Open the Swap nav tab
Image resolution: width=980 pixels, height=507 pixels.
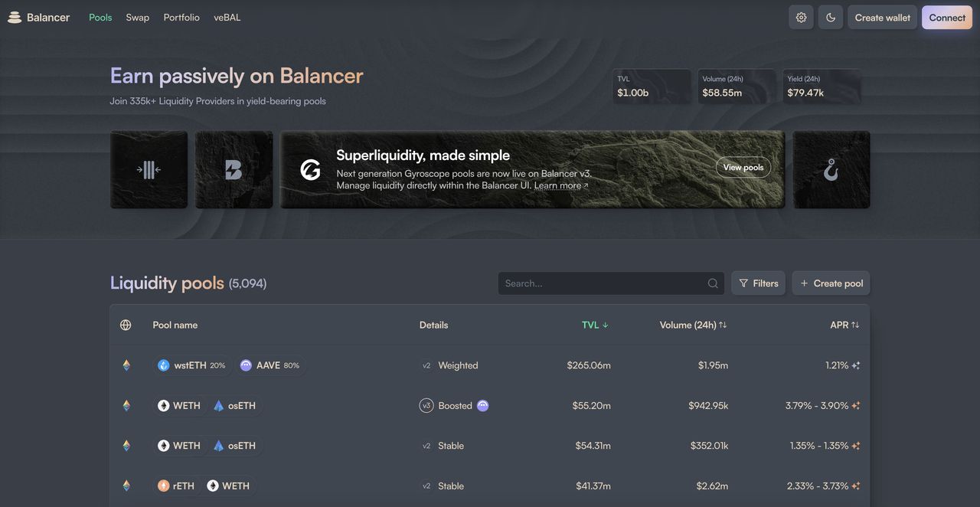click(138, 18)
